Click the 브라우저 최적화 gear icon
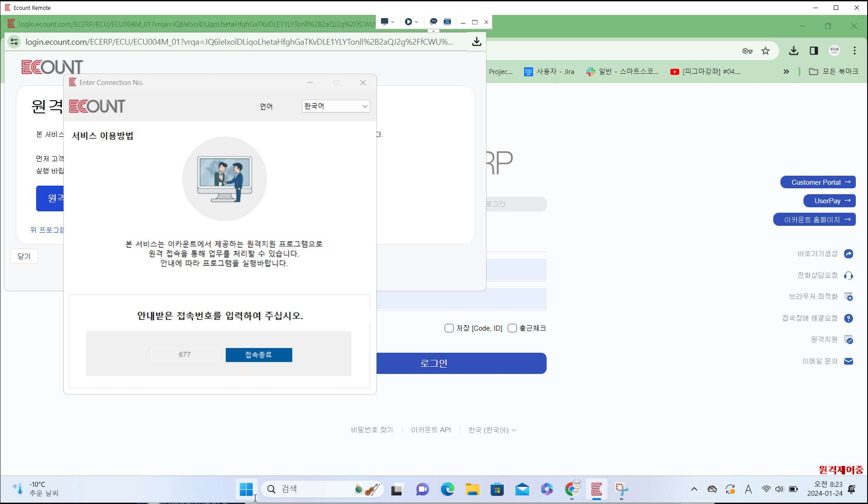Viewport: 868px width, 504px height. point(848,297)
